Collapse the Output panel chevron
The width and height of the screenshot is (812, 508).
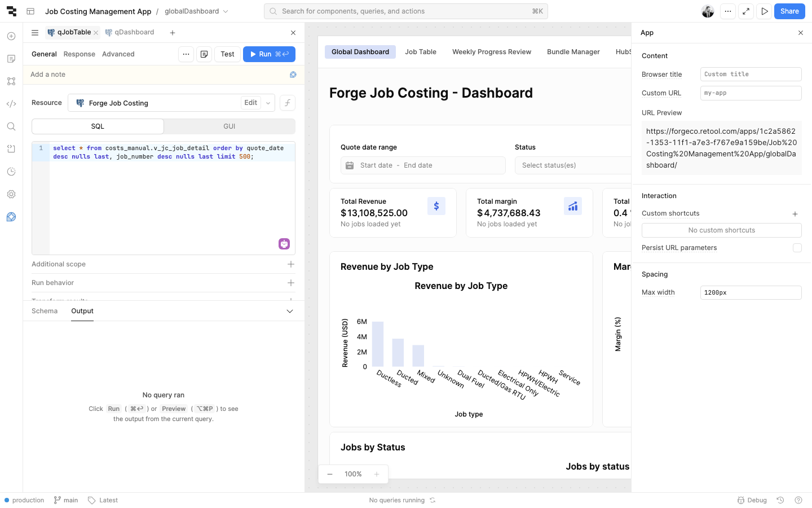pyautogui.click(x=290, y=312)
